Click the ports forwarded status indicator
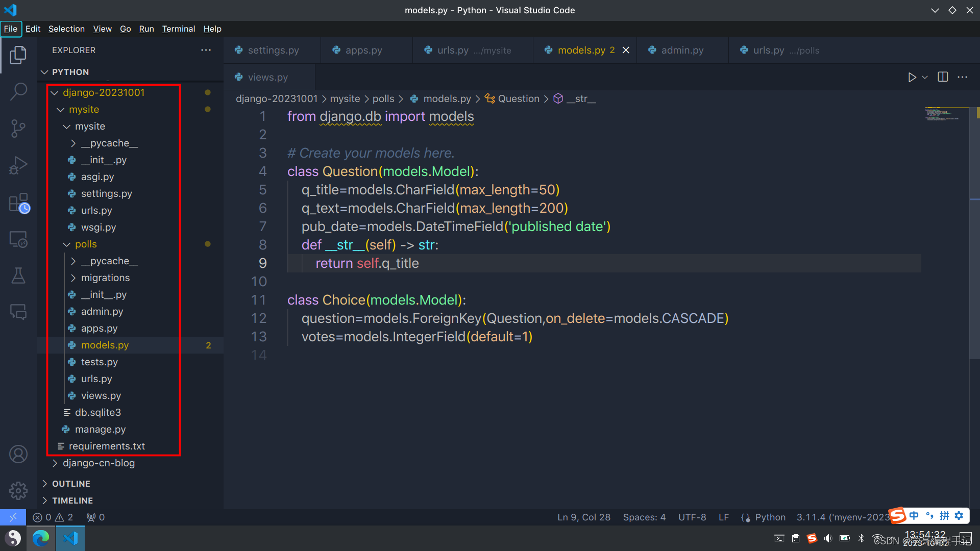Image resolution: width=980 pixels, height=551 pixels. [95, 517]
